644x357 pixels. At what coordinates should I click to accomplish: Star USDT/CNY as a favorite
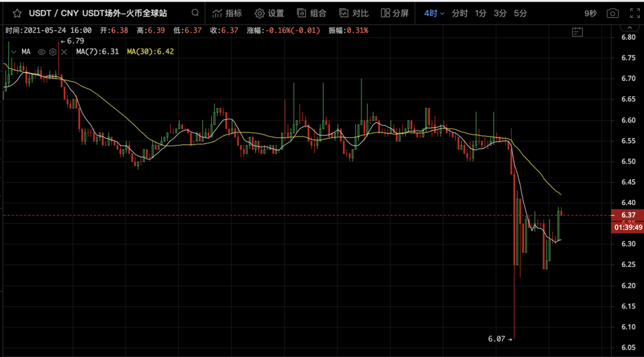pos(17,13)
